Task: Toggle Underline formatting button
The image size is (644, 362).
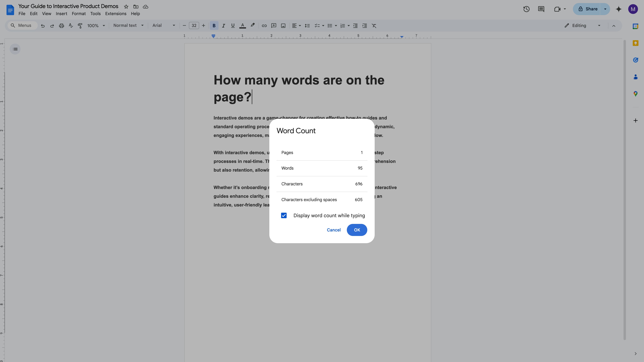Action: pos(233,25)
